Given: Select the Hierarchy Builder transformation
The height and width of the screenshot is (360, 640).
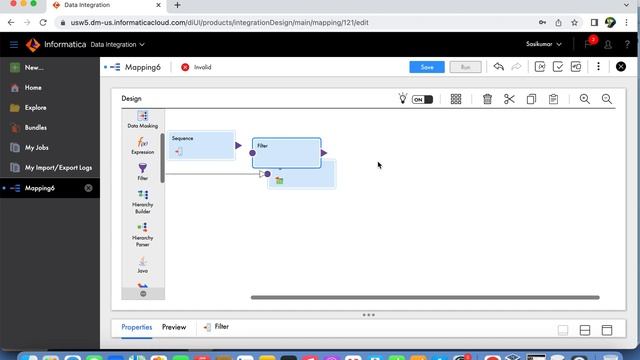Looking at the screenshot, I should point(142,202).
